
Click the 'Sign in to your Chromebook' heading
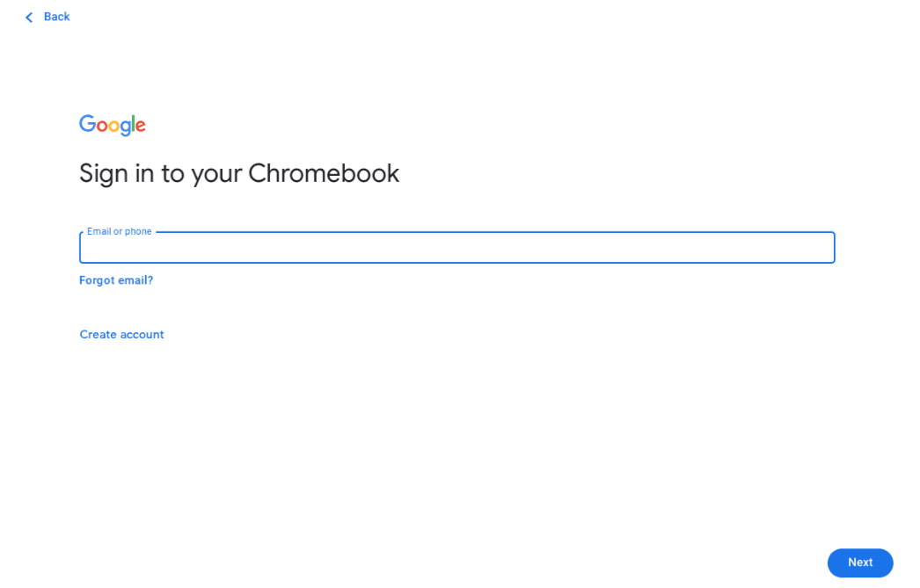tap(239, 173)
